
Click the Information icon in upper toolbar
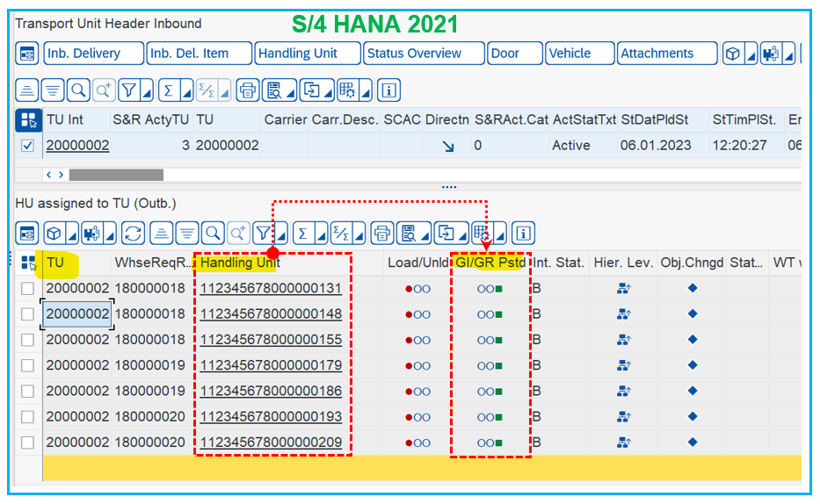point(389,90)
